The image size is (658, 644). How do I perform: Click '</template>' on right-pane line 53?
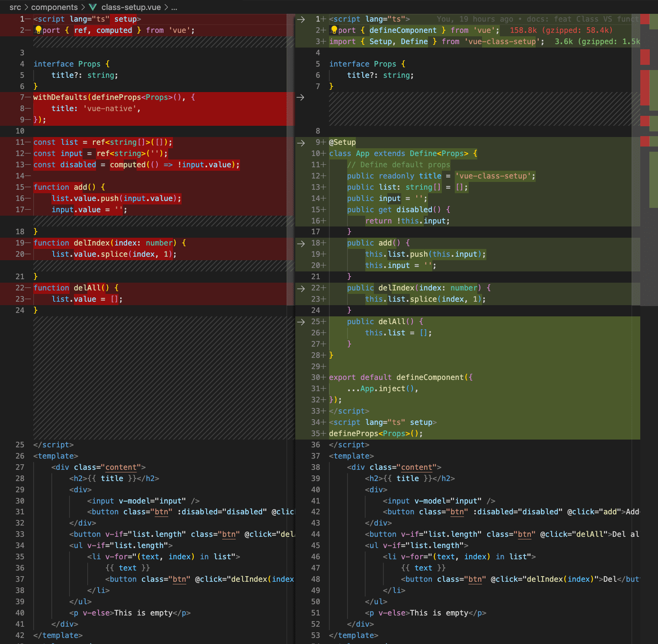[x=354, y=635]
